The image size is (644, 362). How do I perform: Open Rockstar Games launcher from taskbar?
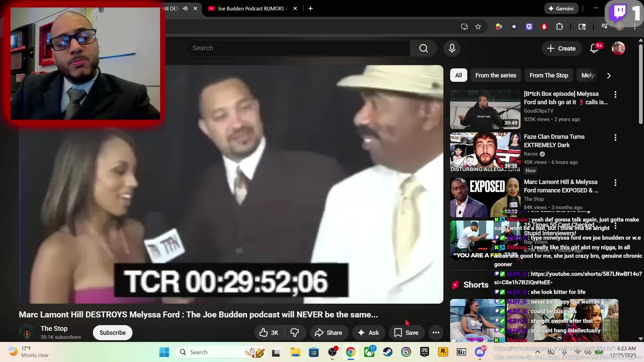point(443,352)
